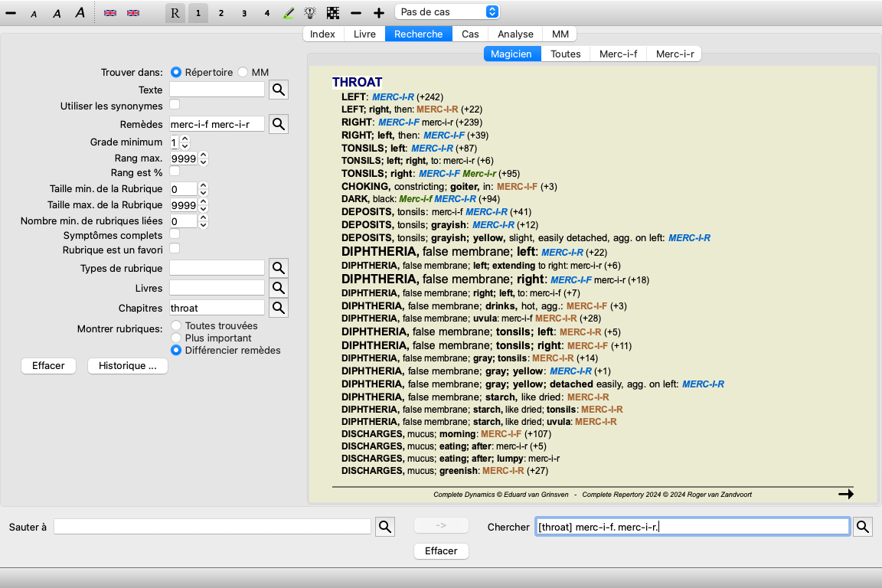The height and width of the screenshot is (588, 882).
Task: Select the highlighter pen tool icon
Action: 288,12
